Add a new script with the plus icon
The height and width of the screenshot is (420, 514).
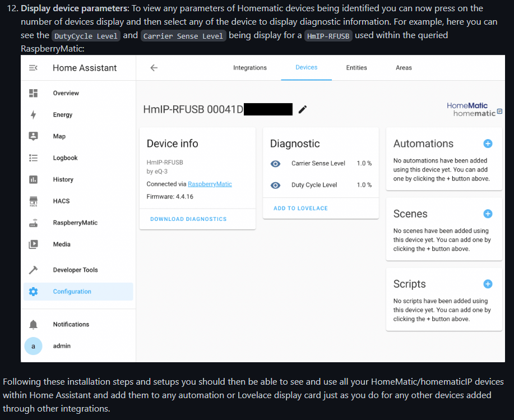coord(487,284)
